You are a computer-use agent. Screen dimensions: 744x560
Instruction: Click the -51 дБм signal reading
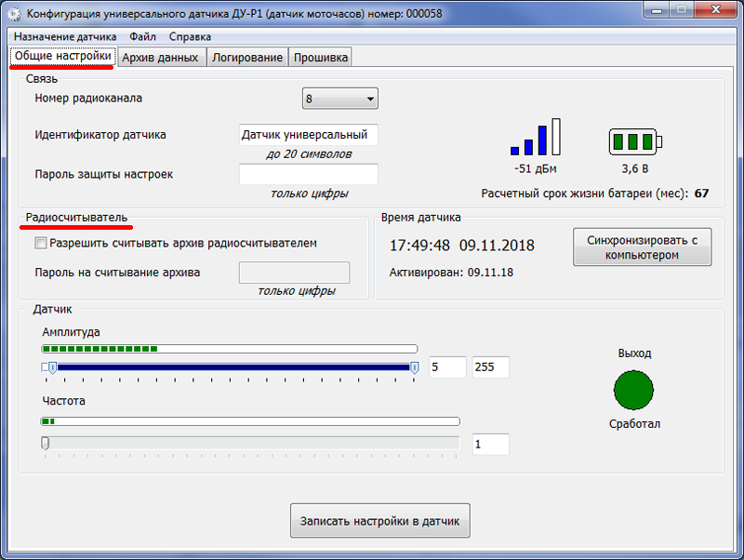(536, 168)
